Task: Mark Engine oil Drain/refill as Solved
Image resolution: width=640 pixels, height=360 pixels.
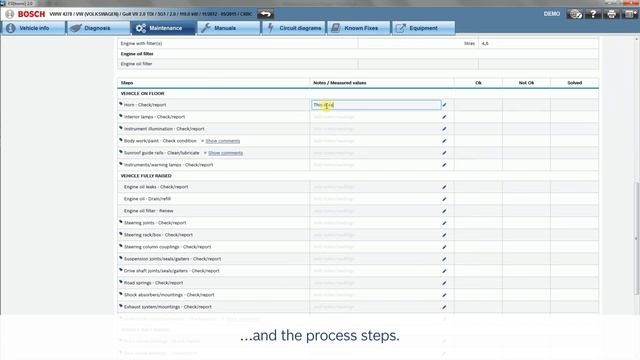Action: (x=574, y=199)
